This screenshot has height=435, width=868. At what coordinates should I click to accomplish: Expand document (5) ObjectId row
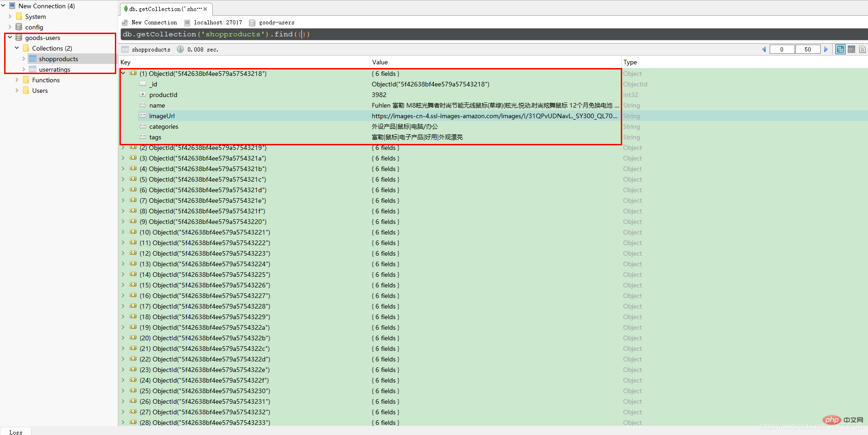point(123,179)
